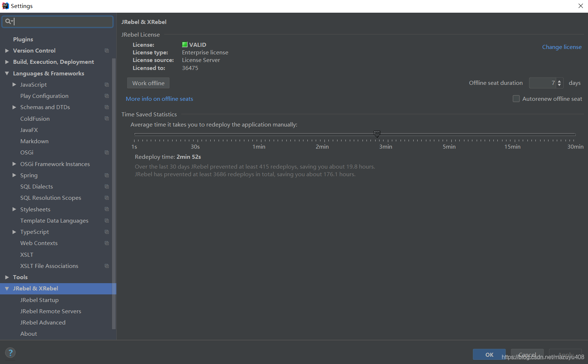Click the project-level icon next to Version Control
The image size is (588, 364).
[107, 51]
